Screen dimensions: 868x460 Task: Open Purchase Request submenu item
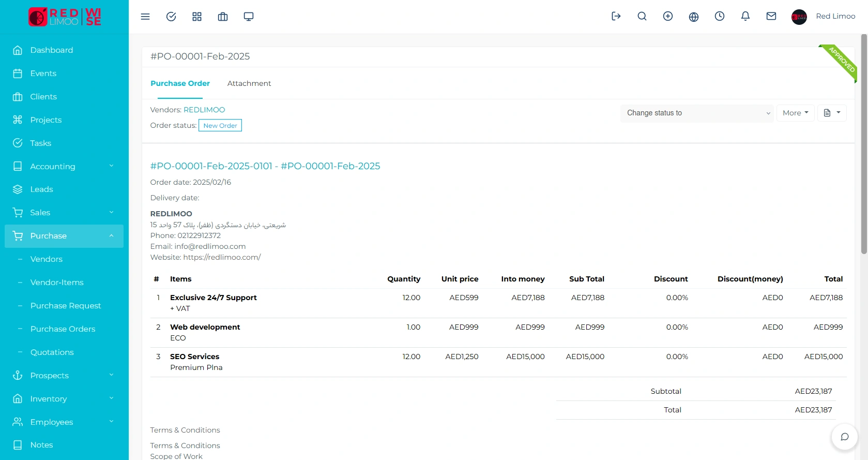pyautogui.click(x=66, y=306)
